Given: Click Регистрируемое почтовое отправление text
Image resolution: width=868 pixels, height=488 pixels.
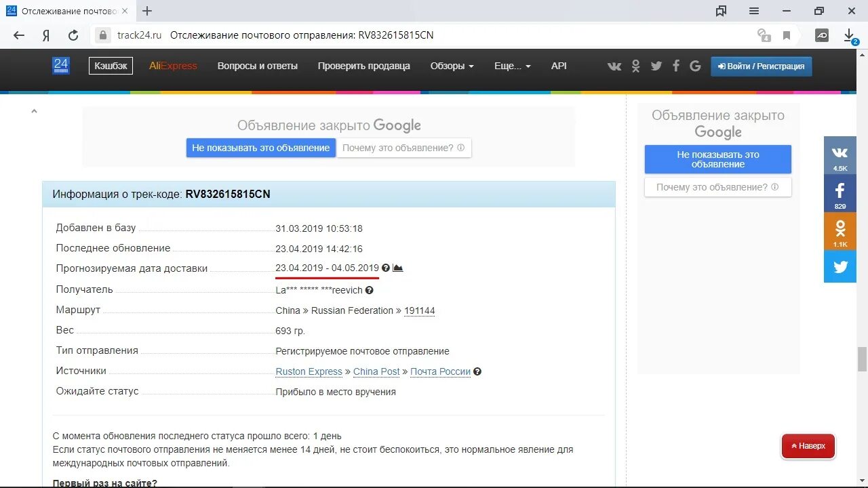Looking at the screenshot, I should coord(363,351).
